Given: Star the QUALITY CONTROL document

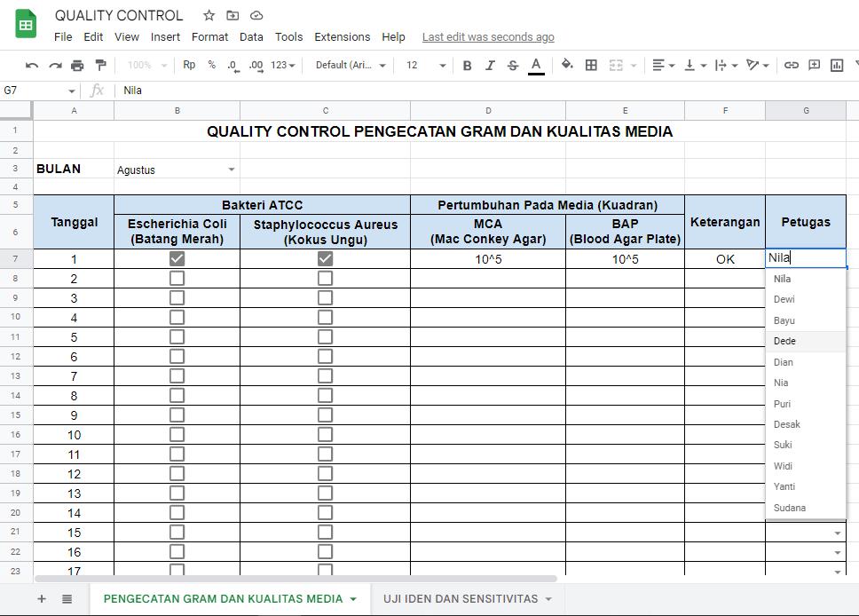Looking at the screenshot, I should (x=209, y=15).
